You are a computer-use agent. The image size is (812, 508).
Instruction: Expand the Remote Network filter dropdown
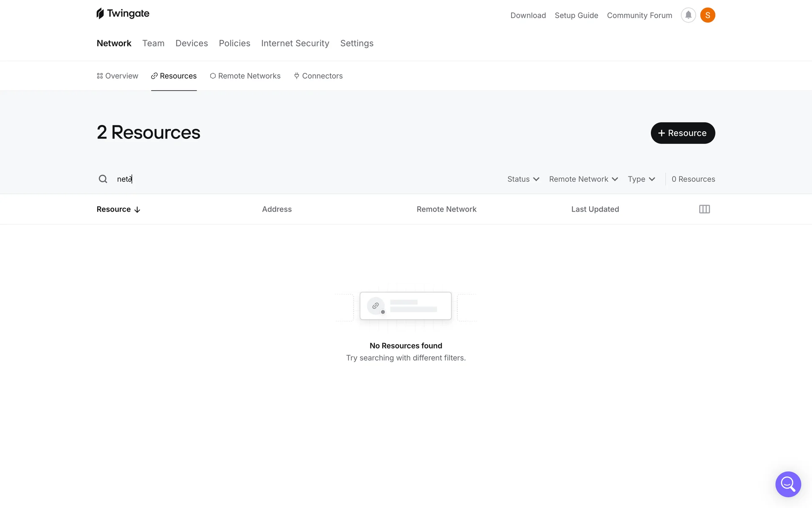pyautogui.click(x=583, y=179)
